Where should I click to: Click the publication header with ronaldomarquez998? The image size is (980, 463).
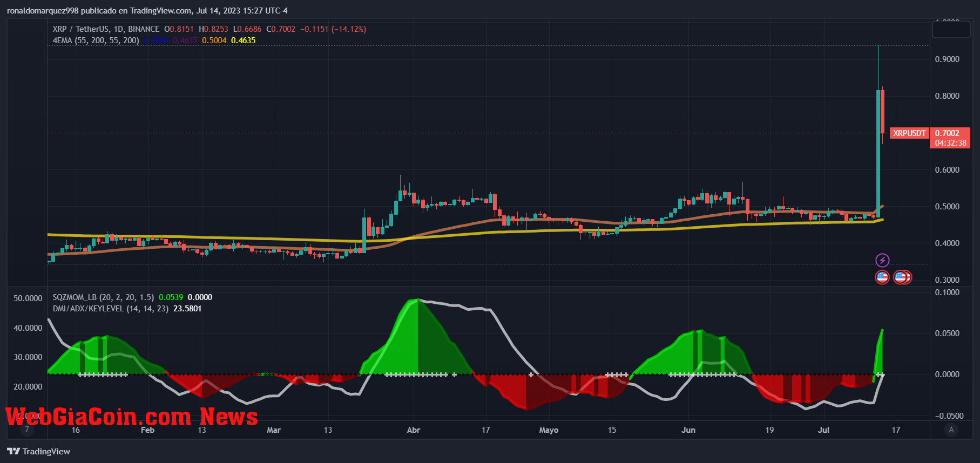point(147,11)
